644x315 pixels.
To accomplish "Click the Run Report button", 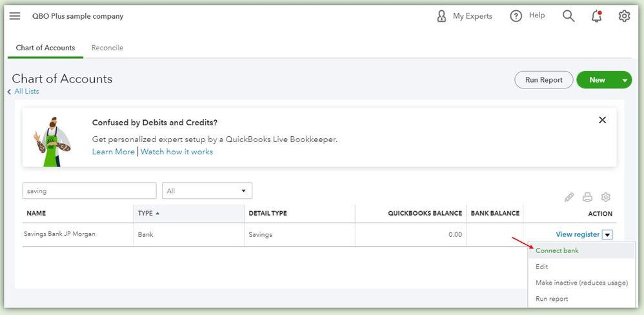I will point(543,80).
